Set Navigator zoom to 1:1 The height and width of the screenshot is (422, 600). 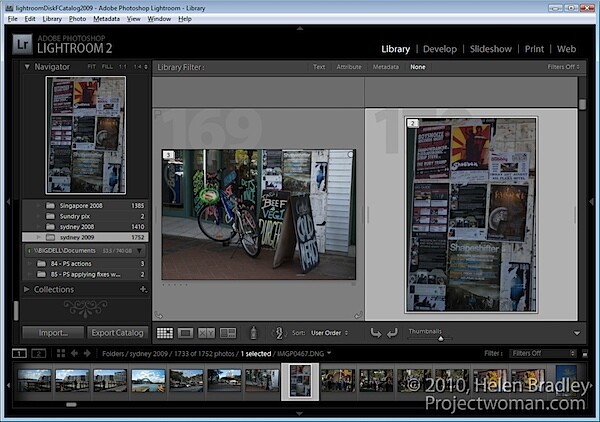click(122, 67)
